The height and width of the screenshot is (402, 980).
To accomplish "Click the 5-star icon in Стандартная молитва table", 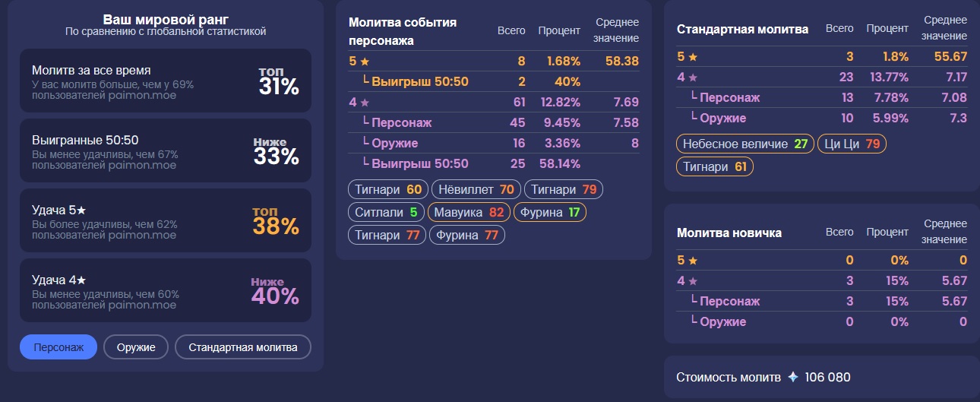I will pos(693,57).
